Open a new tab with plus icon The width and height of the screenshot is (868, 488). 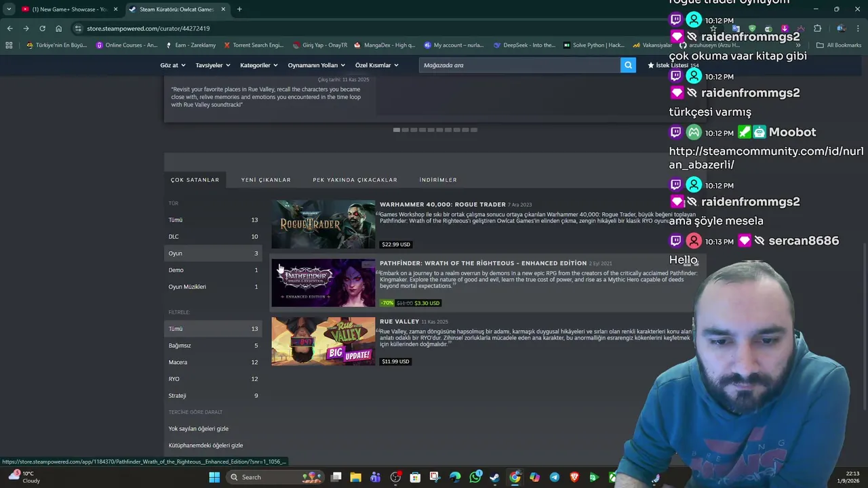coord(239,9)
